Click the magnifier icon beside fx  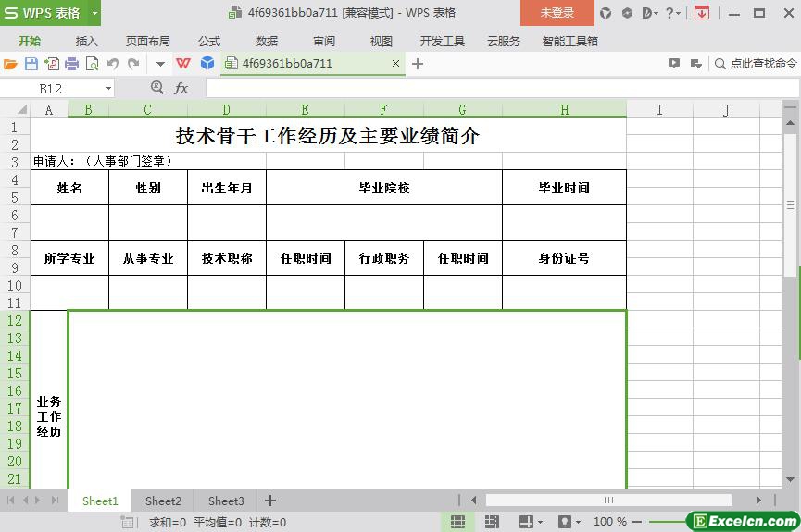156,88
